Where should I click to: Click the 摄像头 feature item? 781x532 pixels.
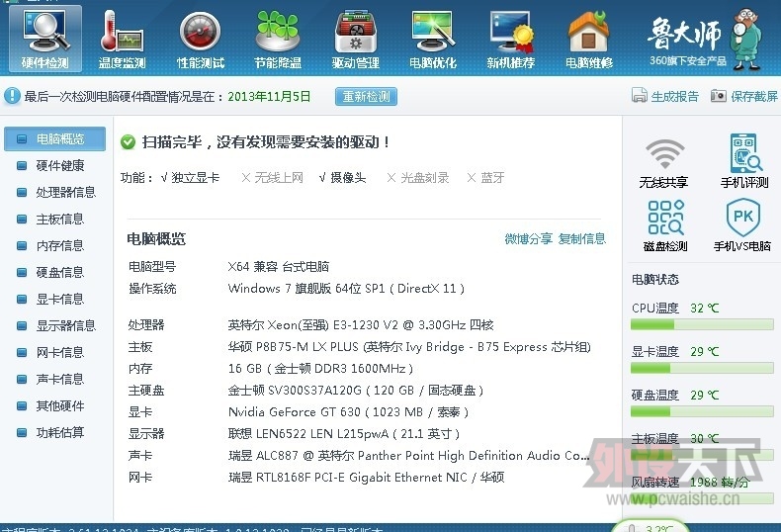pos(342,178)
